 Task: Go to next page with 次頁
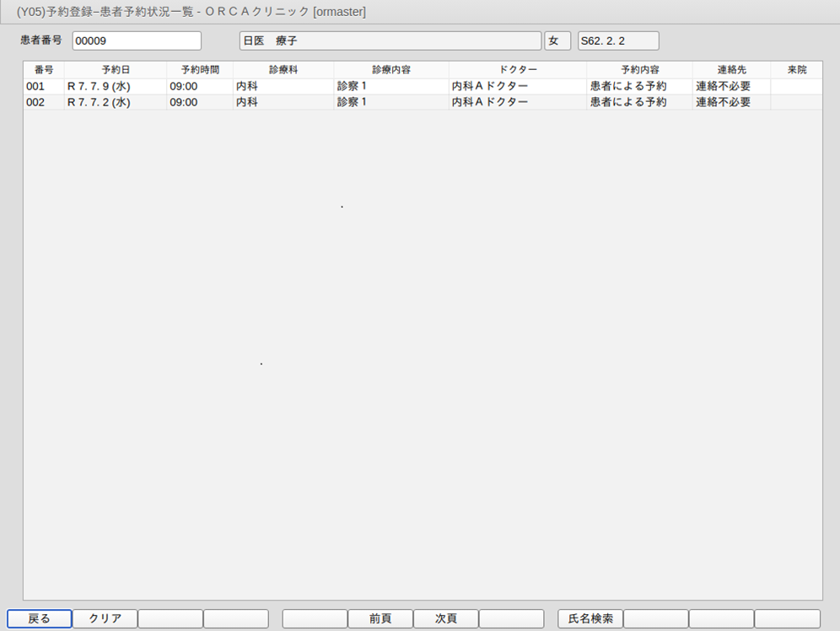pos(445,618)
